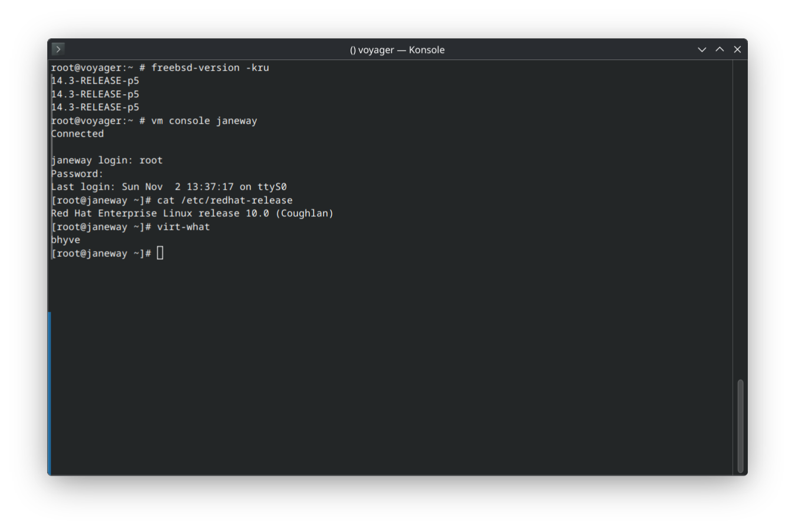Click the 'vm console janeway' command
The image size is (795, 532).
point(204,121)
